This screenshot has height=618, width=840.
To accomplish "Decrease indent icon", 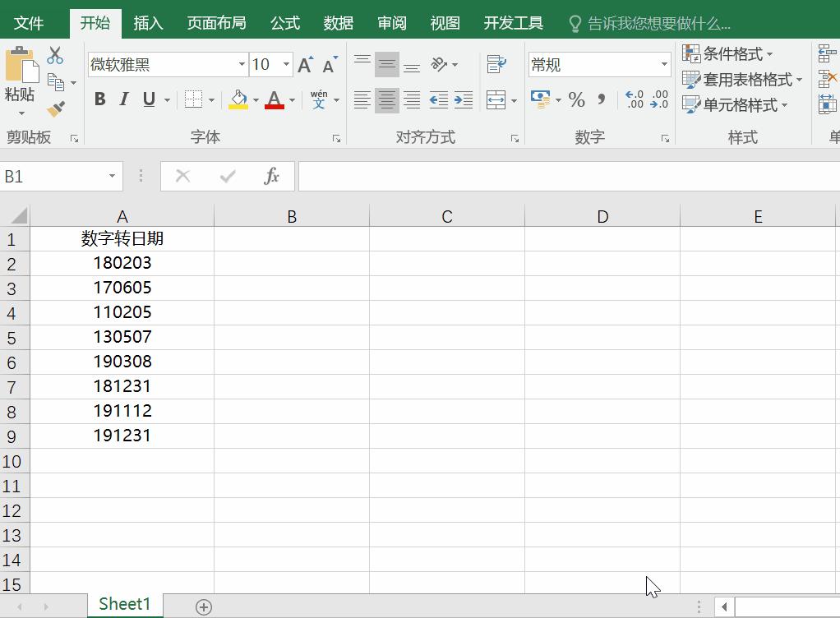I will [439, 99].
